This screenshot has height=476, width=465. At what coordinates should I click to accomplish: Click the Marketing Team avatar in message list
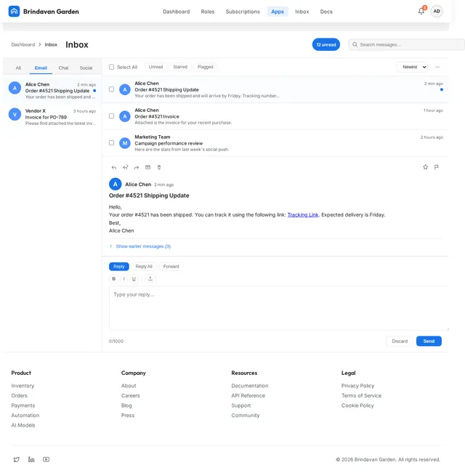click(x=125, y=143)
